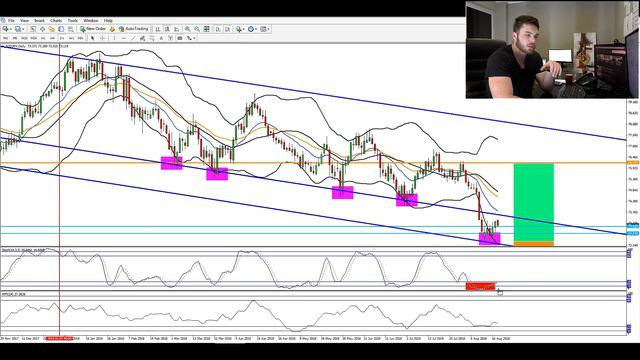Select the Text Label tool

pos(170,38)
